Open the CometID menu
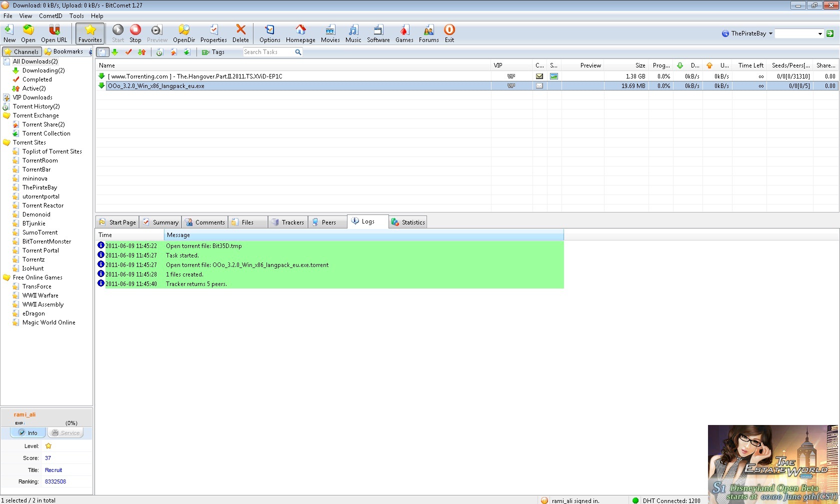Image resolution: width=840 pixels, height=504 pixels. [50, 16]
